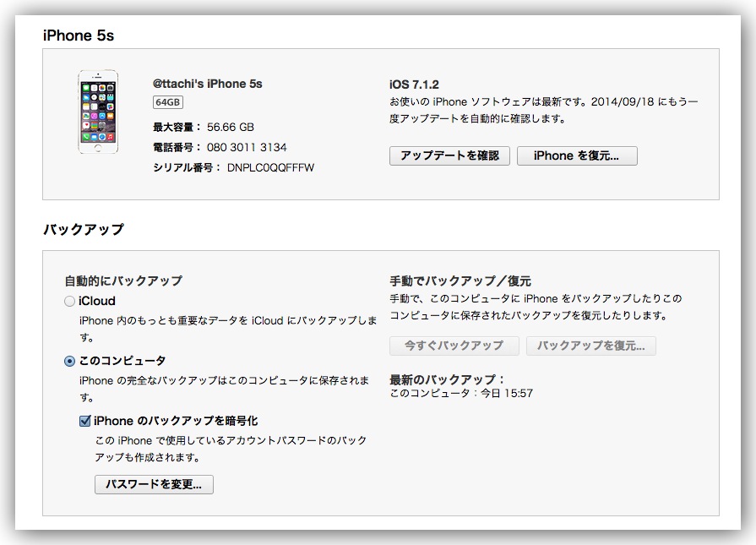This screenshot has width=756, height=545.
Task: Click the iPhone 5s section heading
Action: pyautogui.click(x=78, y=35)
